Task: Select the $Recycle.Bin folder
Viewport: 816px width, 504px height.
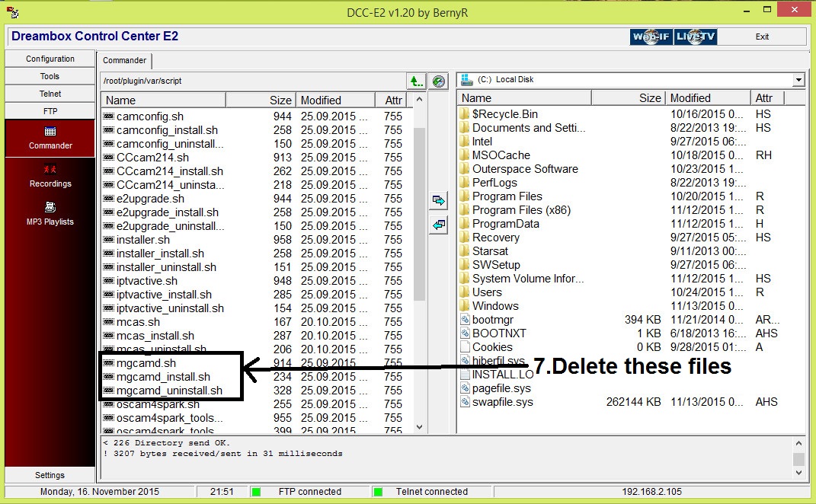Action: tap(505, 114)
